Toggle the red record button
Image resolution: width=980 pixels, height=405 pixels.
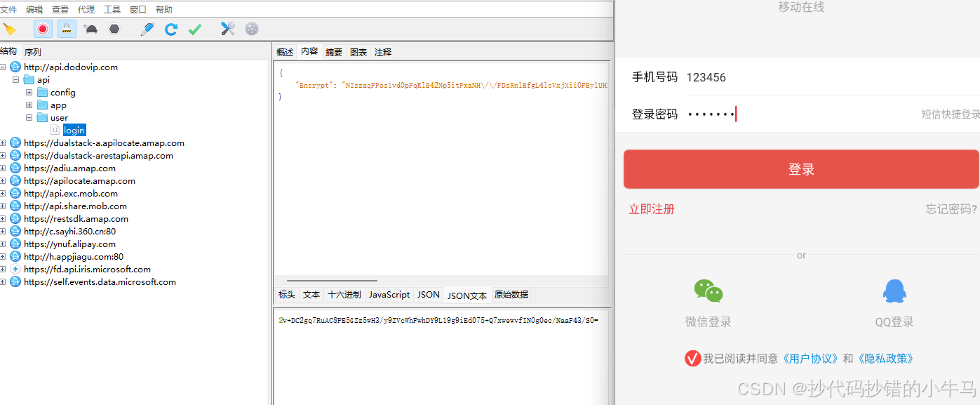pos(43,29)
